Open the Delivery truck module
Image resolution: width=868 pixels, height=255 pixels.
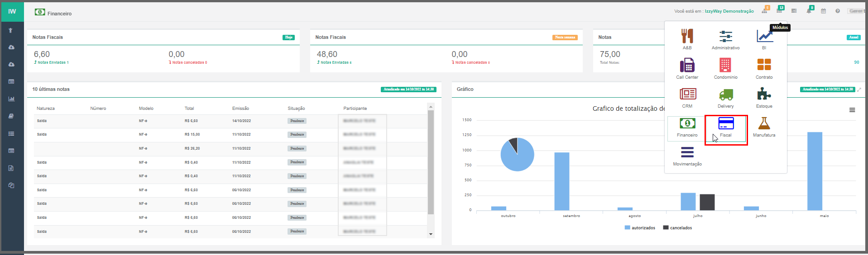(x=725, y=98)
